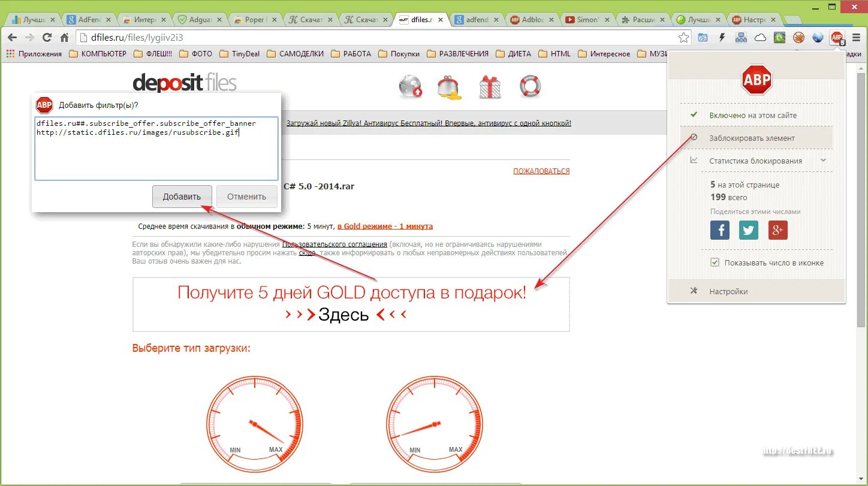Click the browser home button

(x=65, y=38)
